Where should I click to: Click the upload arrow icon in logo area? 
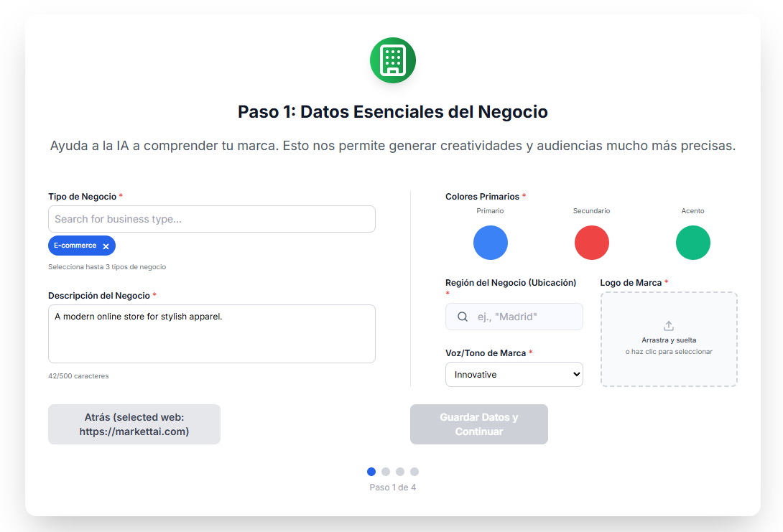[x=669, y=326]
